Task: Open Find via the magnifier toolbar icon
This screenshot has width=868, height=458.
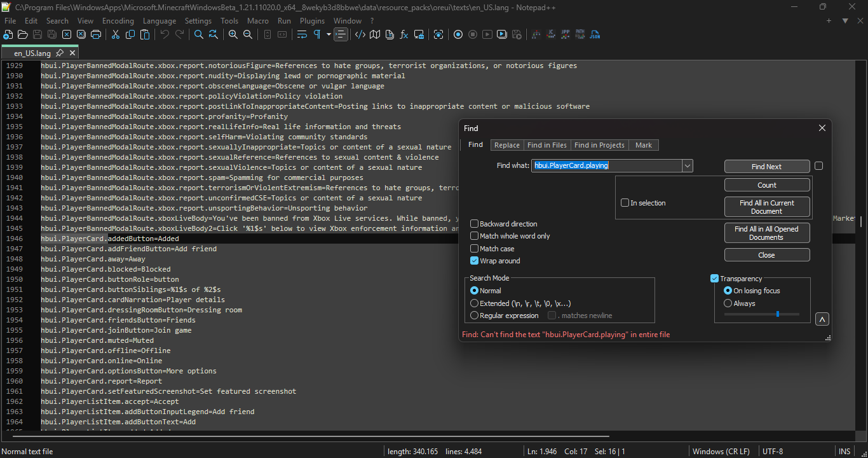Action: pos(199,34)
